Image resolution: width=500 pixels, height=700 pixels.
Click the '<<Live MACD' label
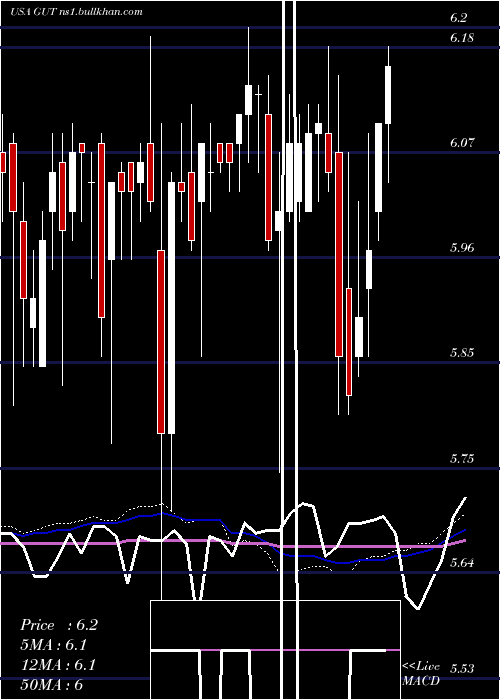(421, 674)
